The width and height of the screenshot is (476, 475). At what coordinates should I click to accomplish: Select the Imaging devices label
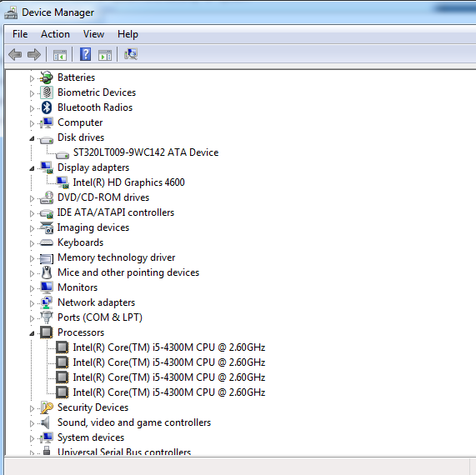click(93, 227)
